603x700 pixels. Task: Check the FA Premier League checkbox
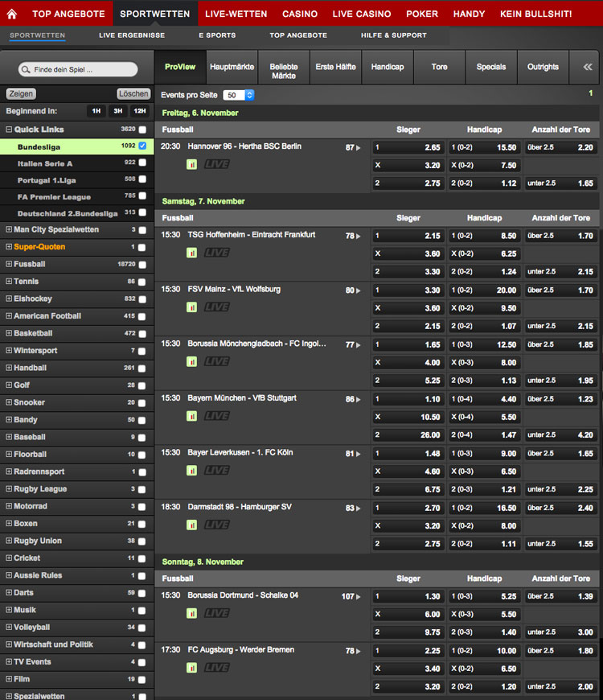[x=142, y=196]
